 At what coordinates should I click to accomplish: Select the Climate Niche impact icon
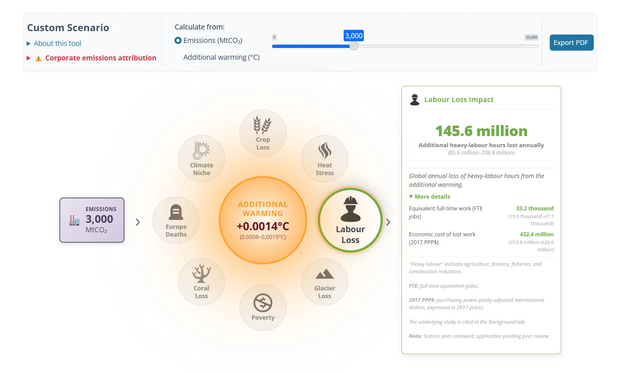coord(201,159)
